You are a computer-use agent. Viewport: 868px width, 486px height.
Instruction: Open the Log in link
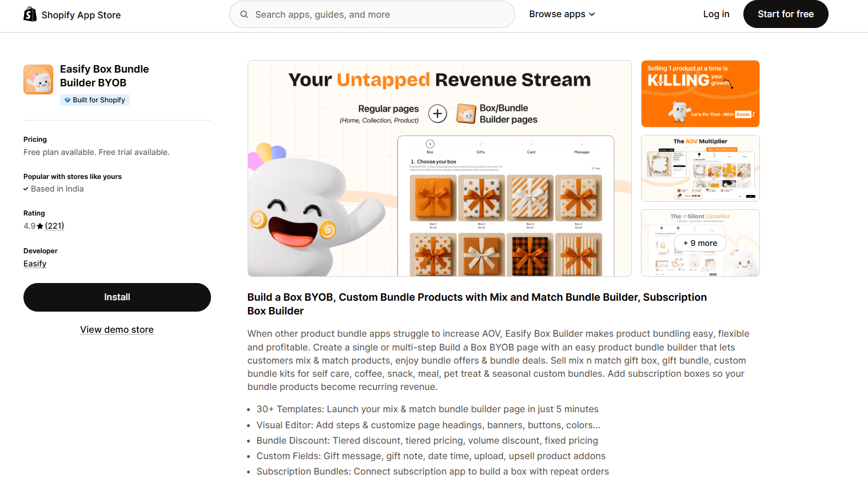click(716, 14)
